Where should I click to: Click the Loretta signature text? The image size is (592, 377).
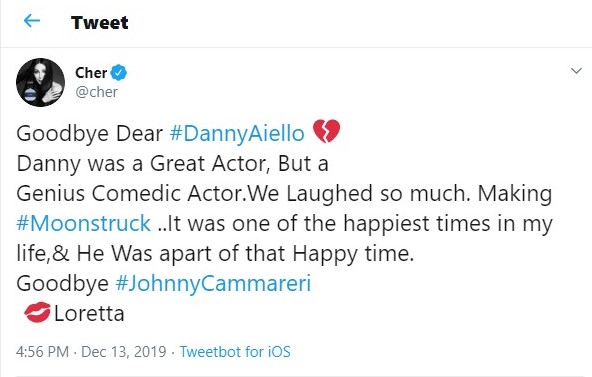(x=89, y=314)
